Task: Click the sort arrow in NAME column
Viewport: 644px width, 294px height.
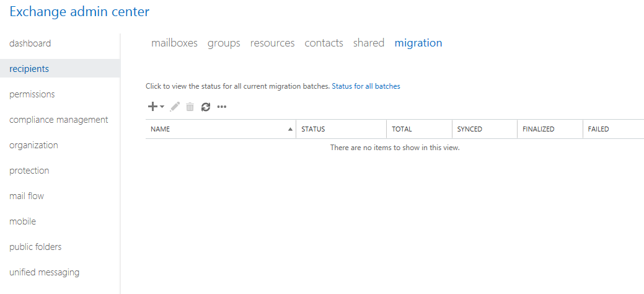Action: 290,129
